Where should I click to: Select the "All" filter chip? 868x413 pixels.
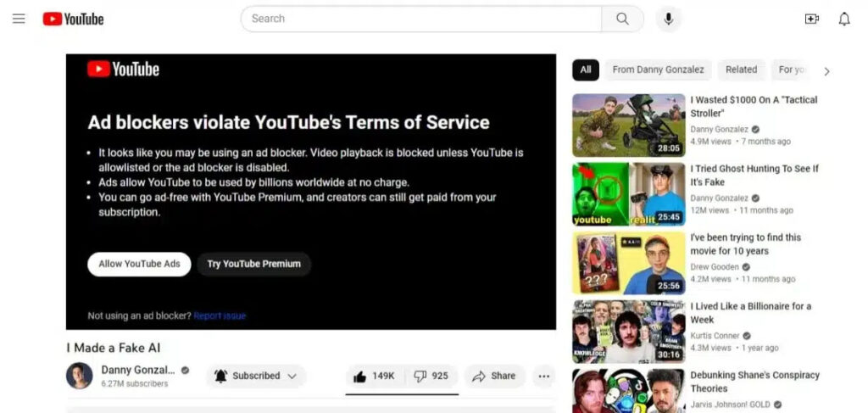click(585, 70)
